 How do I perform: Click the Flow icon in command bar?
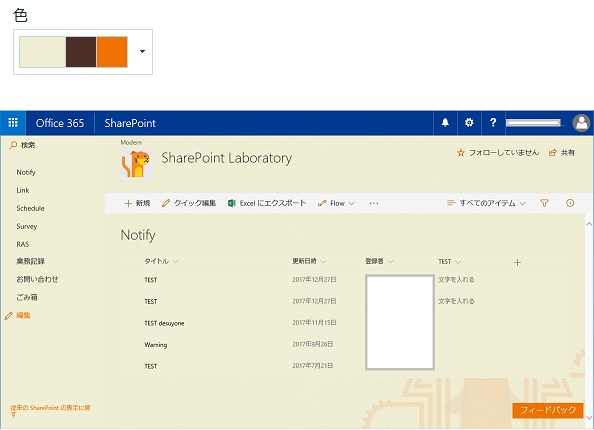click(x=322, y=203)
